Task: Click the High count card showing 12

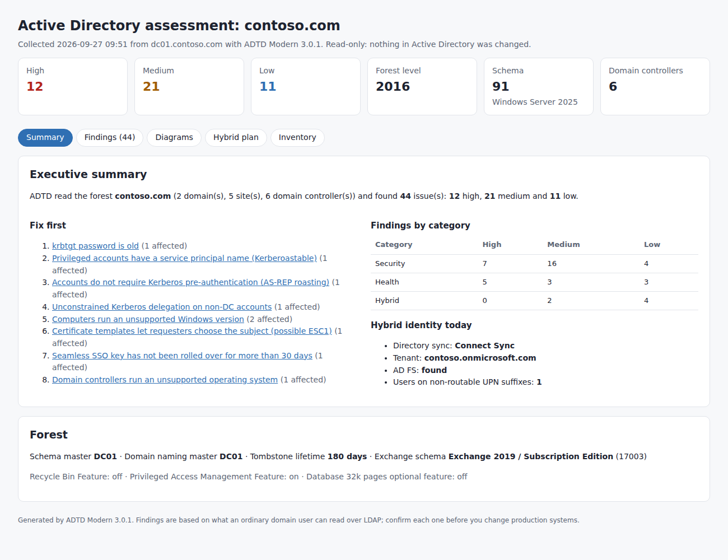Action: tap(73, 87)
